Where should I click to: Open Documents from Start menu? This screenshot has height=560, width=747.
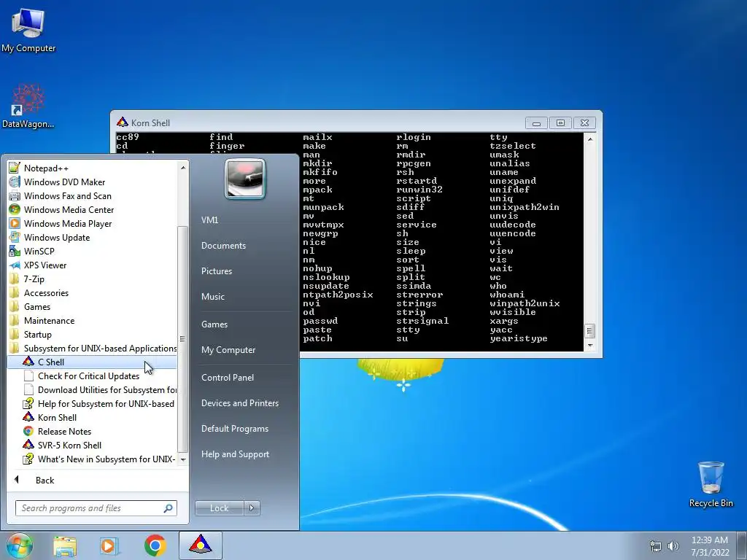click(223, 246)
